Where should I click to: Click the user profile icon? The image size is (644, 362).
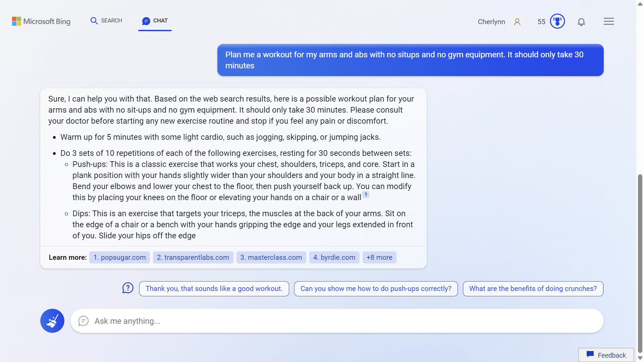coord(517,21)
